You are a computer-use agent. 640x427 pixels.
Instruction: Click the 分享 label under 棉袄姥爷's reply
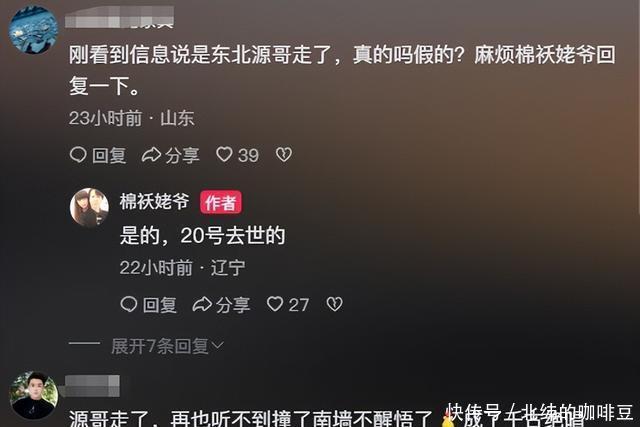pyautogui.click(x=233, y=305)
